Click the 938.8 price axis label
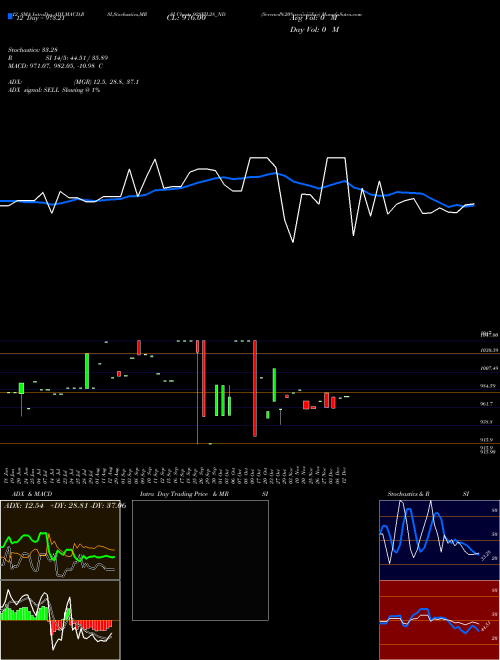 487,422
